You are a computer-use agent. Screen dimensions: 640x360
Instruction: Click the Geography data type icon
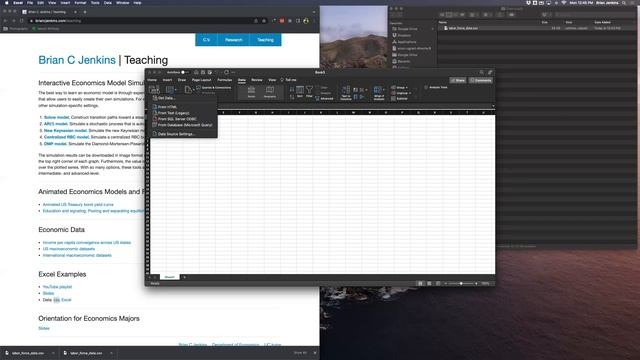point(270,92)
